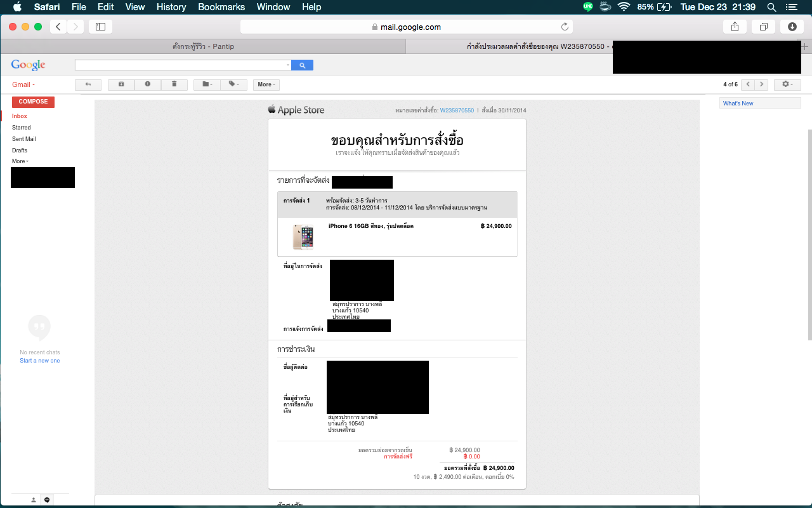Image resolution: width=812 pixels, height=508 pixels.
Task: Show the older email arrow
Action: click(x=762, y=84)
